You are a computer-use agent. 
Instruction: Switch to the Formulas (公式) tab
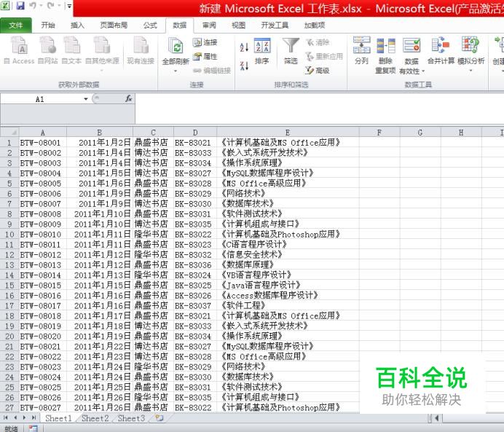point(150,25)
